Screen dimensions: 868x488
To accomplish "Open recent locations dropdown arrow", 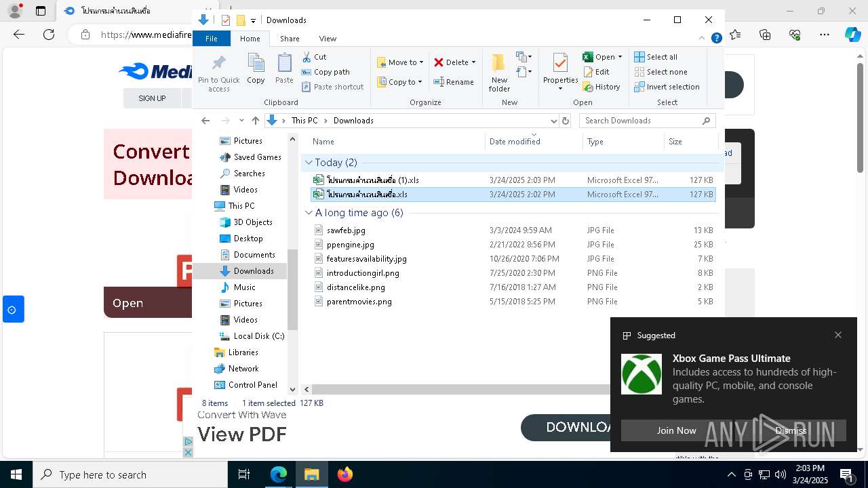I will coord(241,121).
